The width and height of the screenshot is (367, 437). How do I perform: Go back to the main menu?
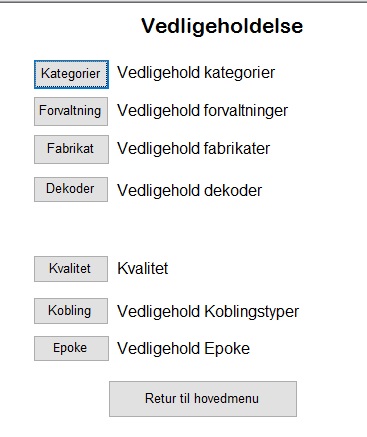(x=203, y=399)
